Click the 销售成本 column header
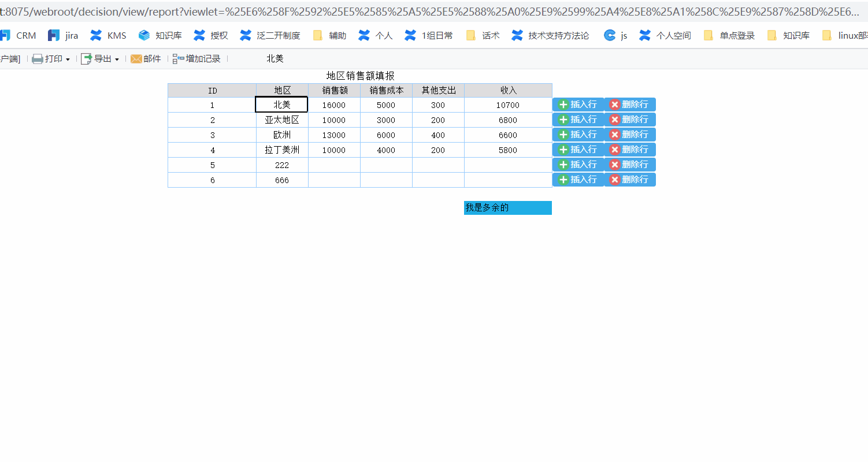 click(x=386, y=91)
